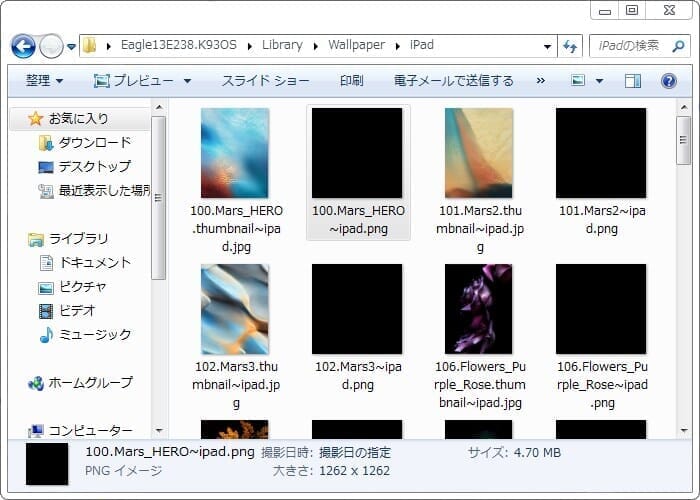Select 106.Flowers_Purple_Rose.thumbnail~ipad.jpg thumbnail
This screenshot has height=500, width=700.
pos(479,309)
